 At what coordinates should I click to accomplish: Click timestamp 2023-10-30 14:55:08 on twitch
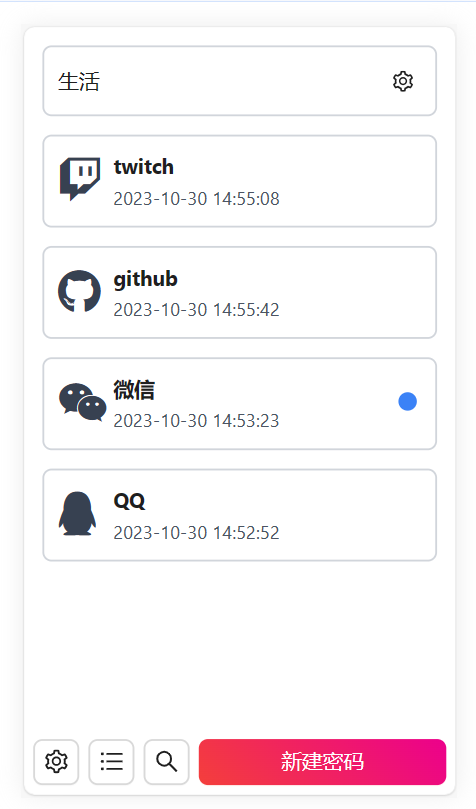click(x=196, y=199)
